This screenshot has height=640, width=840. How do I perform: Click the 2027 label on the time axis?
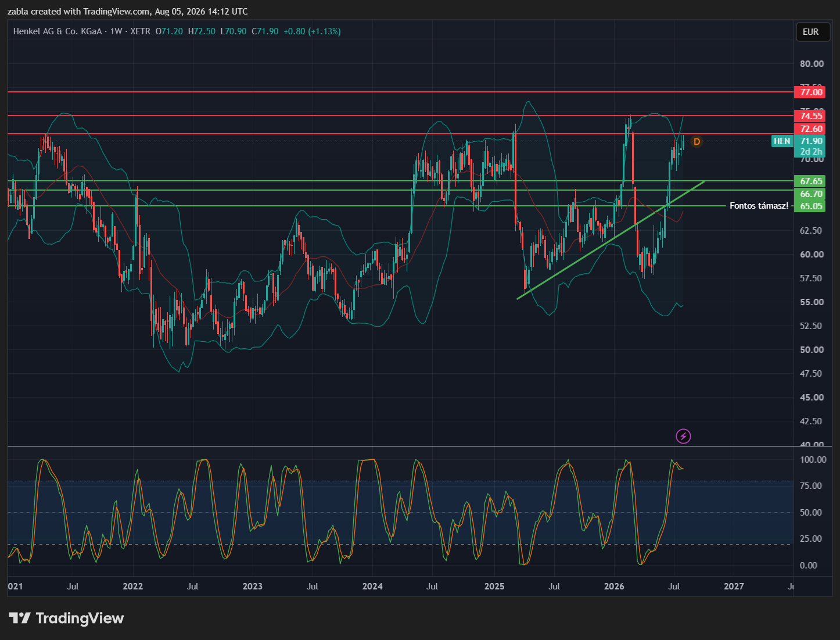[734, 586]
